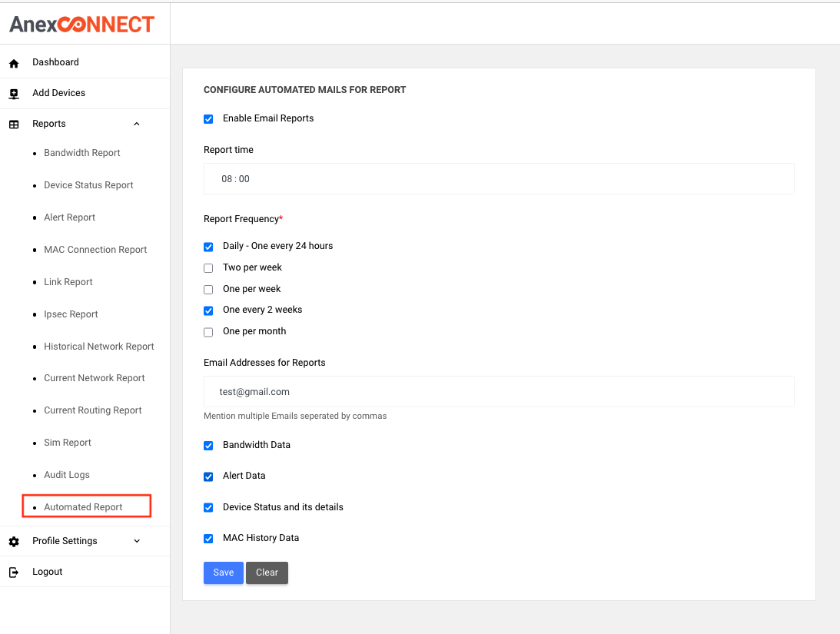
Task: Click the Report time field
Action: point(498,179)
